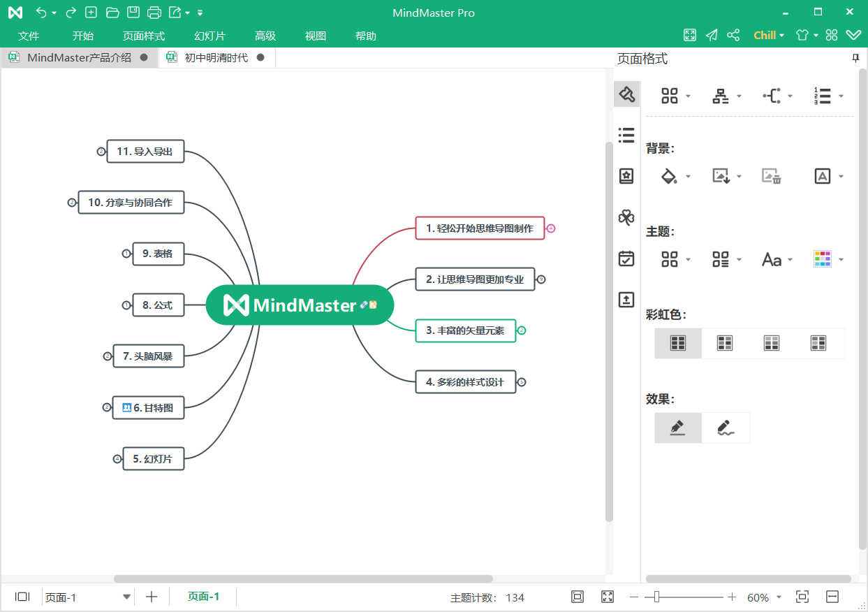Save the document with the floppy disk icon

(x=133, y=13)
